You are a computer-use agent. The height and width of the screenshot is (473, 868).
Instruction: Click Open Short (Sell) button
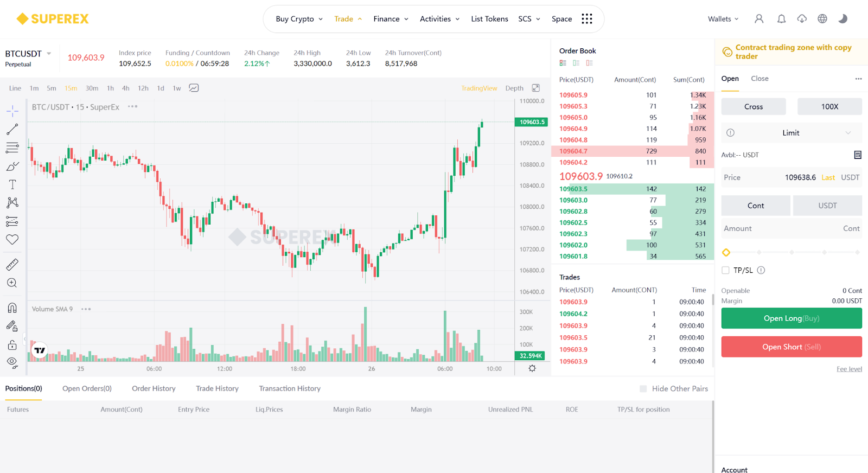(792, 347)
